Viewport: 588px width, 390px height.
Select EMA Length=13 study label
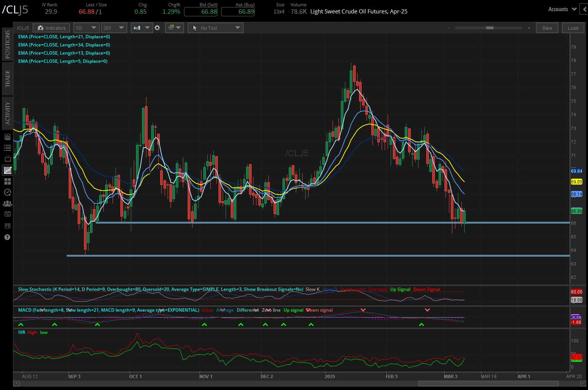(64, 53)
